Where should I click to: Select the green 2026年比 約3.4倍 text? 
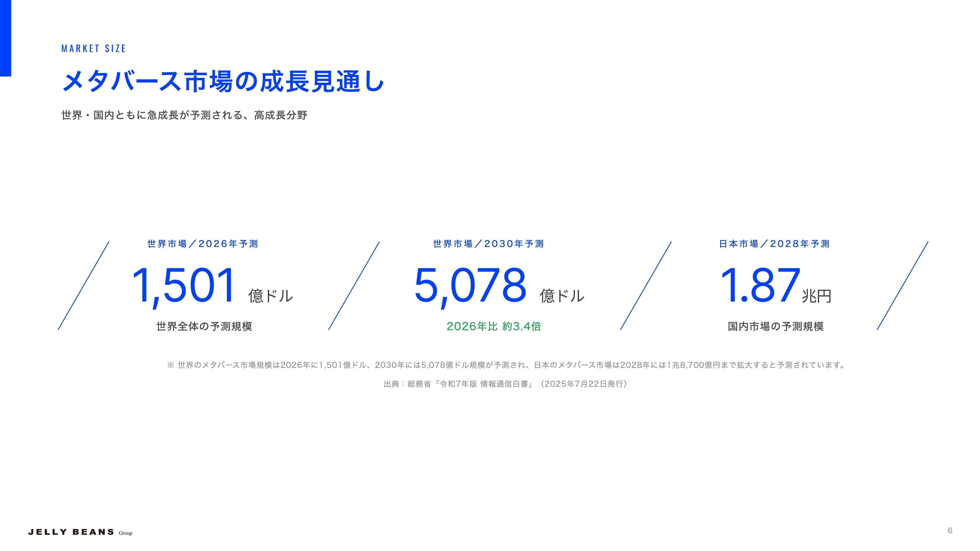pos(494,326)
